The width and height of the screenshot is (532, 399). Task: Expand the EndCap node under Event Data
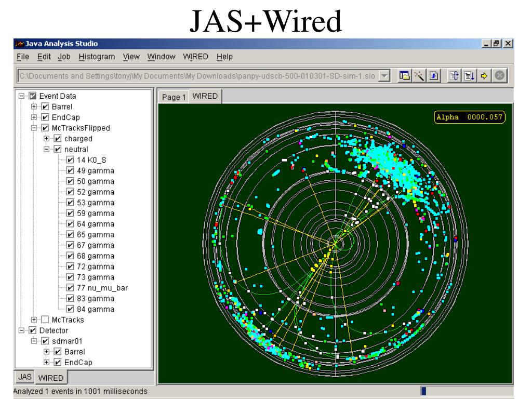click(34, 117)
